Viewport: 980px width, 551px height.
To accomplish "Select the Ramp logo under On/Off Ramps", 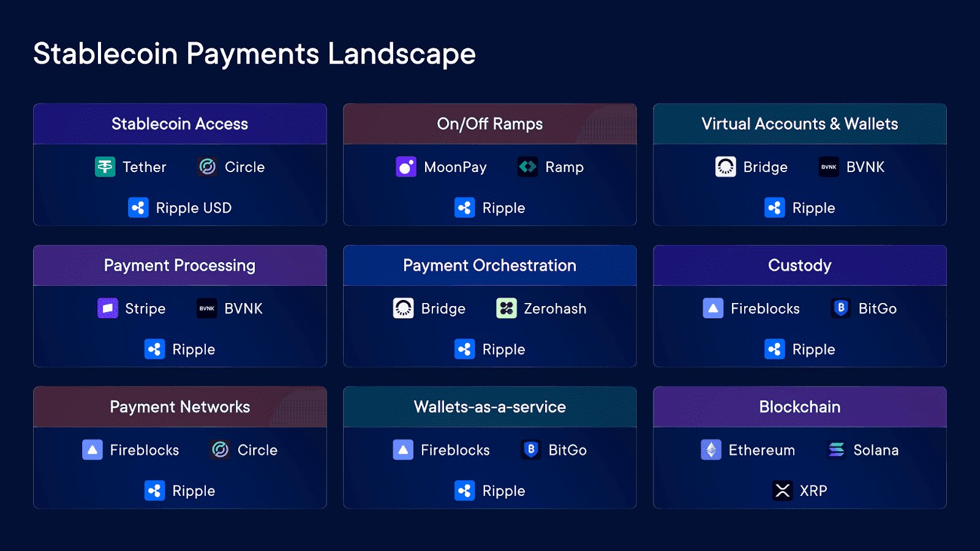I will pyautogui.click(x=527, y=167).
